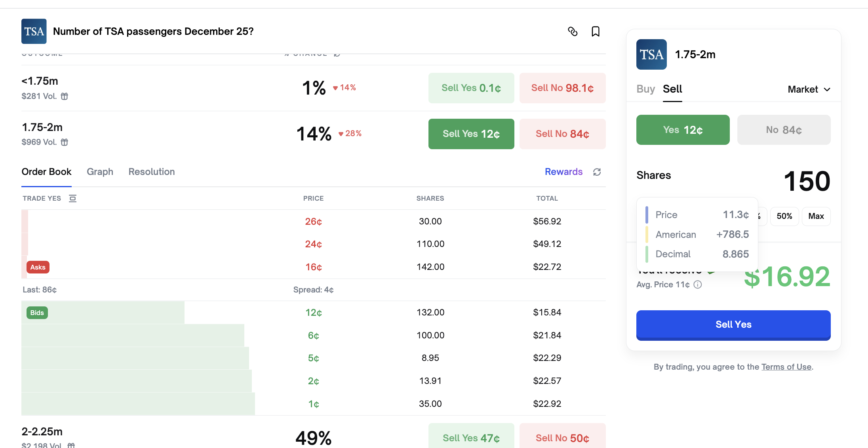Expand the <1.75m outcome row

pos(158,88)
